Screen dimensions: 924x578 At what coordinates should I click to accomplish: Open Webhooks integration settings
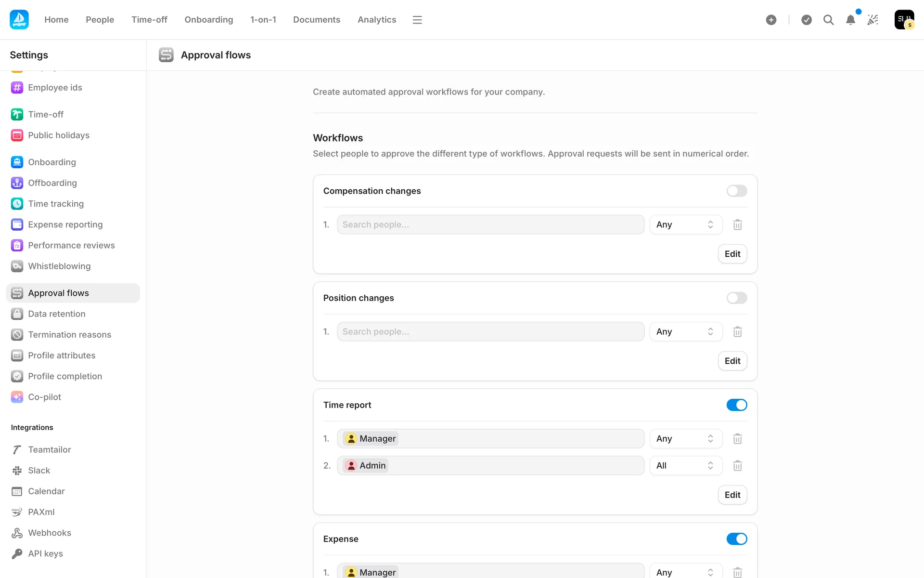pos(49,533)
